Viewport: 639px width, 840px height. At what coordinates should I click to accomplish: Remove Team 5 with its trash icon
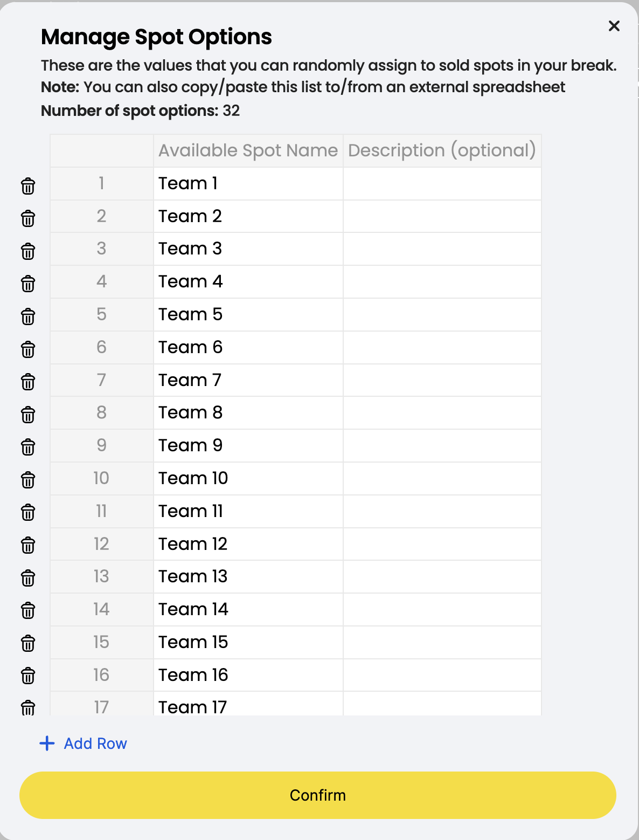[28, 316]
